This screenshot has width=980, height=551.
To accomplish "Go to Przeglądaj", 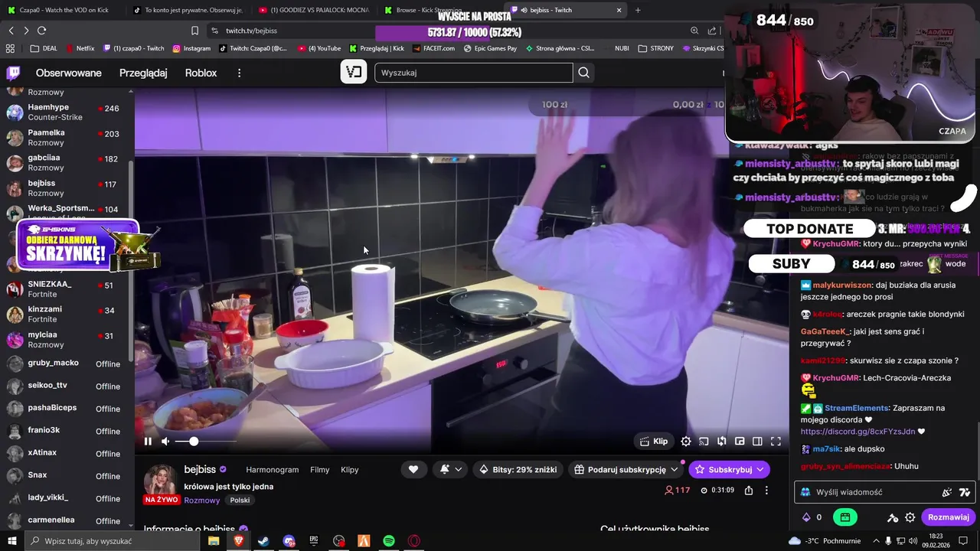I will click(x=143, y=73).
